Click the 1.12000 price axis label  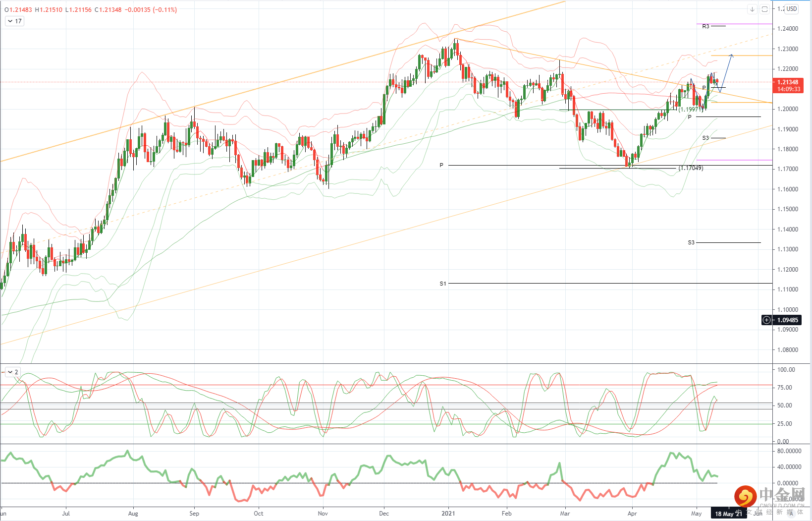pyautogui.click(x=788, y=270)
